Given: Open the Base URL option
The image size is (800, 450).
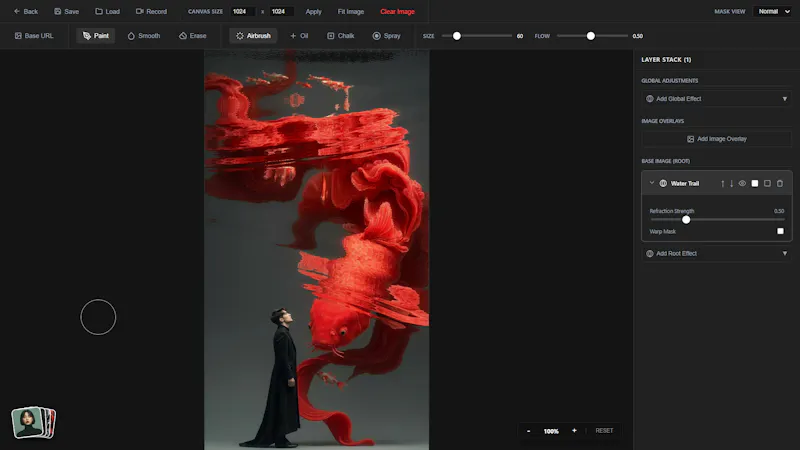Looking at the screenshot, I should click(x=34, y=36).
